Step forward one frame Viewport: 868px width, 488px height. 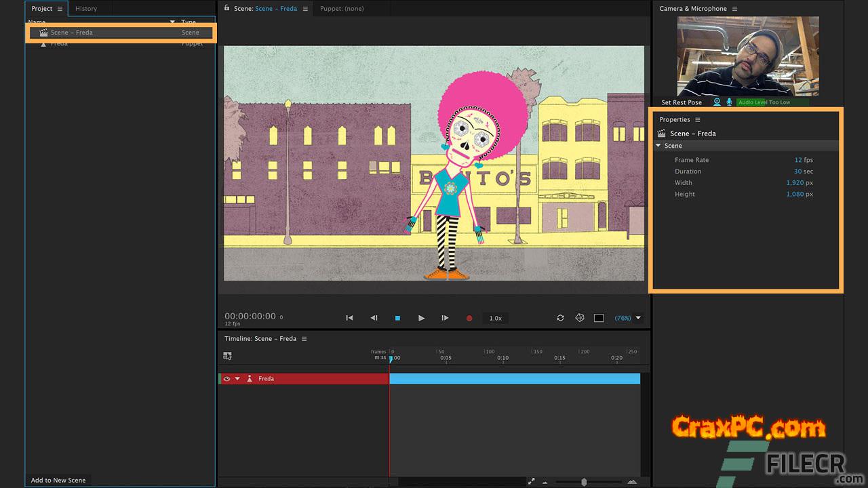[445, 318]
